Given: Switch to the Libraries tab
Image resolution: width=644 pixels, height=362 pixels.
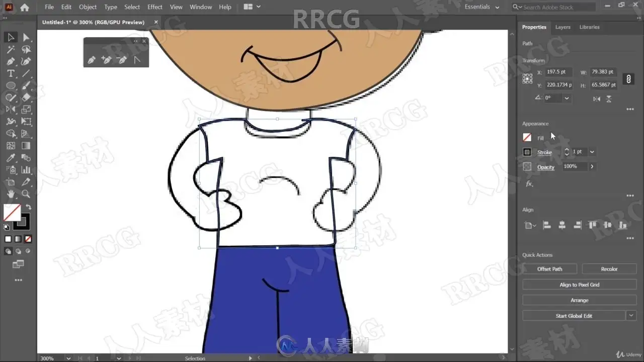Looking at the screenshot, I should pyautogui.click(x=590, y=27).
